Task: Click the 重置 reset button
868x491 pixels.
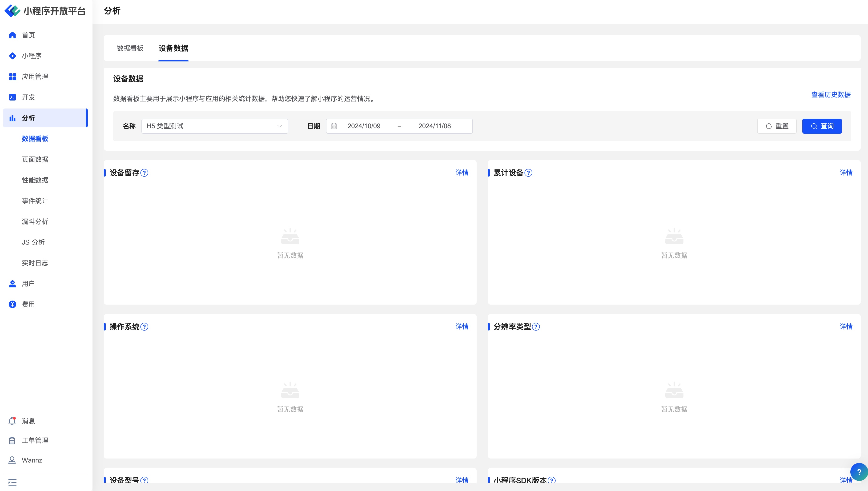Action: click(x=777, y=126)
